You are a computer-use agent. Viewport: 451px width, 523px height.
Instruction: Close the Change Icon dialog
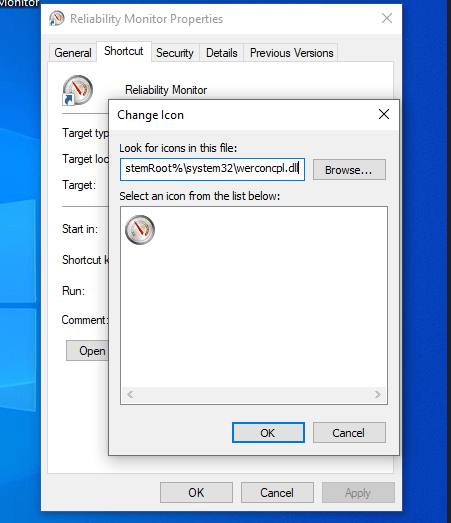(384, 114)
